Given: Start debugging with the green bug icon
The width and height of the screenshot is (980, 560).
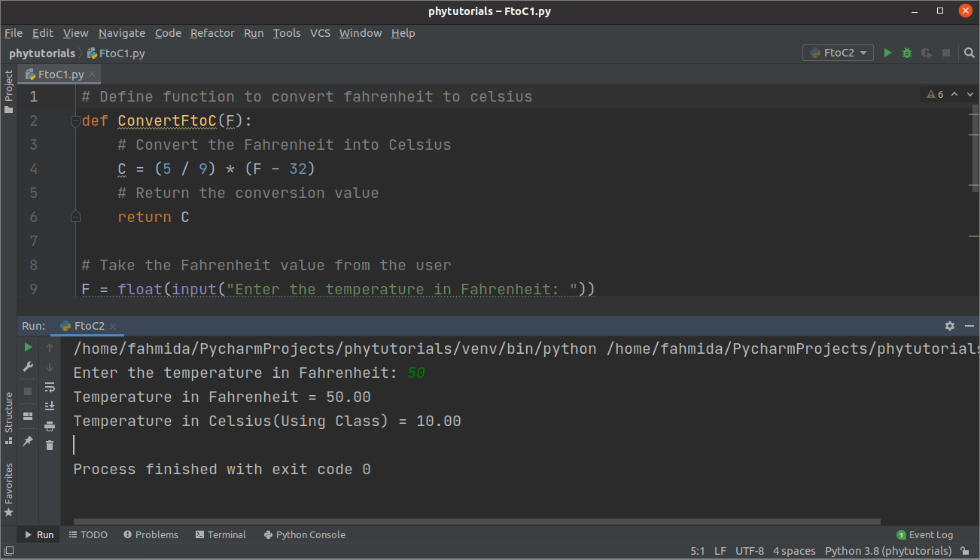Looking at the screenshot, I should [x=907, y=53].
